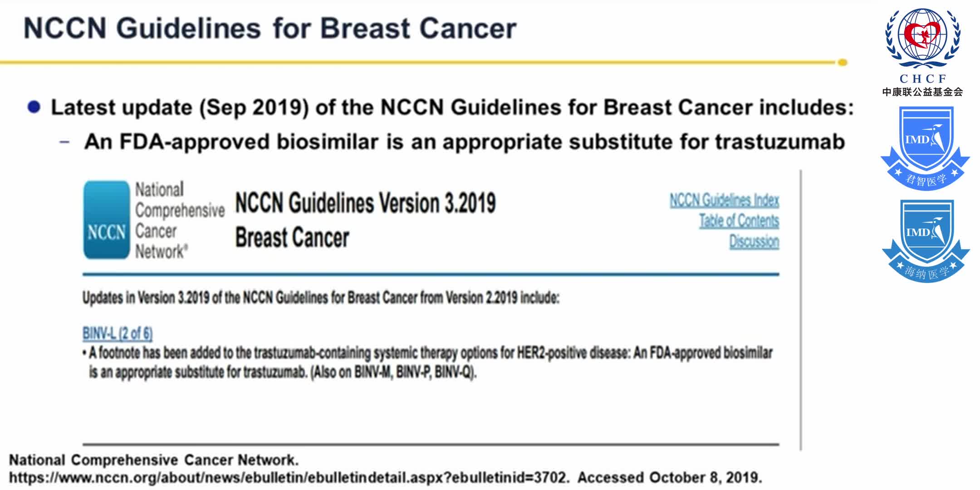Click the blue NCCN square logo
980x490 pixels.
(107, 220)
